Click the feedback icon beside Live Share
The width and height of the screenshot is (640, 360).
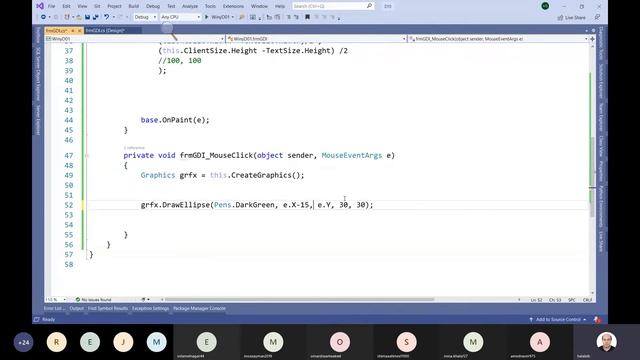(x=597, y=17)
